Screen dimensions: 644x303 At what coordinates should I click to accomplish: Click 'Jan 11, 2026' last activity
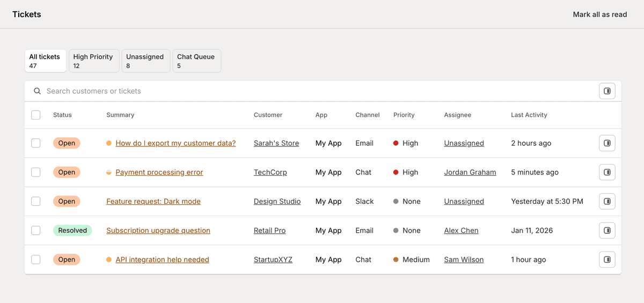[532, 231]
